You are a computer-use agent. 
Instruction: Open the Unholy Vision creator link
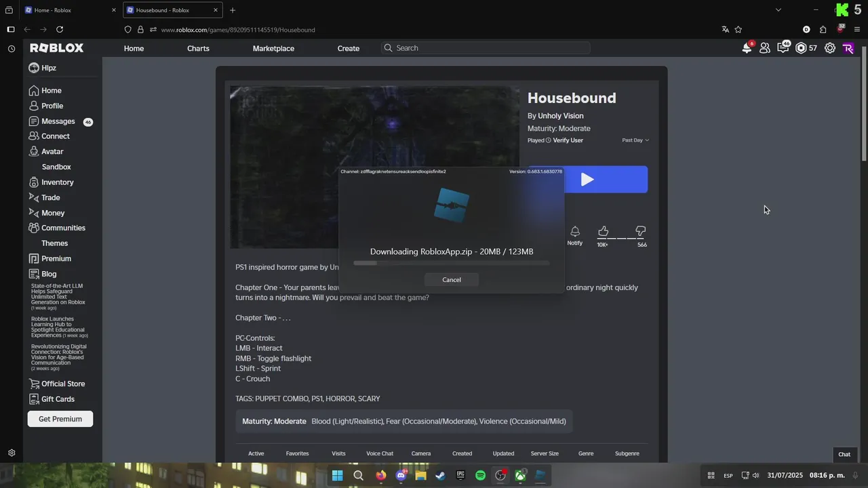click(561, 116)
